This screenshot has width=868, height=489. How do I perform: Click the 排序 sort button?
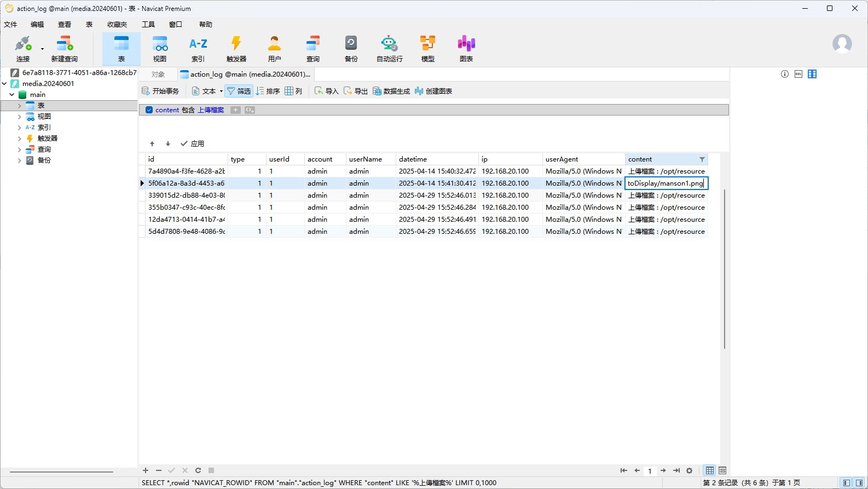click(x=268, y=91)
